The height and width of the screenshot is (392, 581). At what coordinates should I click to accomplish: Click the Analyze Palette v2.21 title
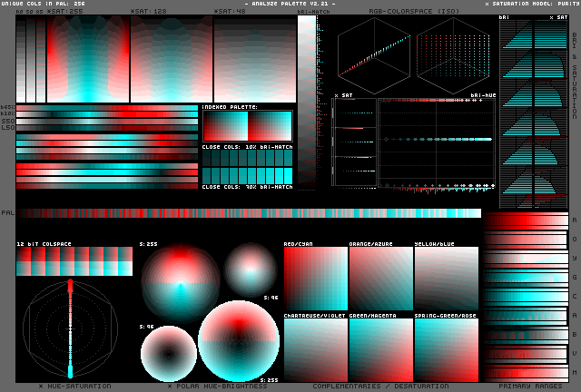click(290, 4)
